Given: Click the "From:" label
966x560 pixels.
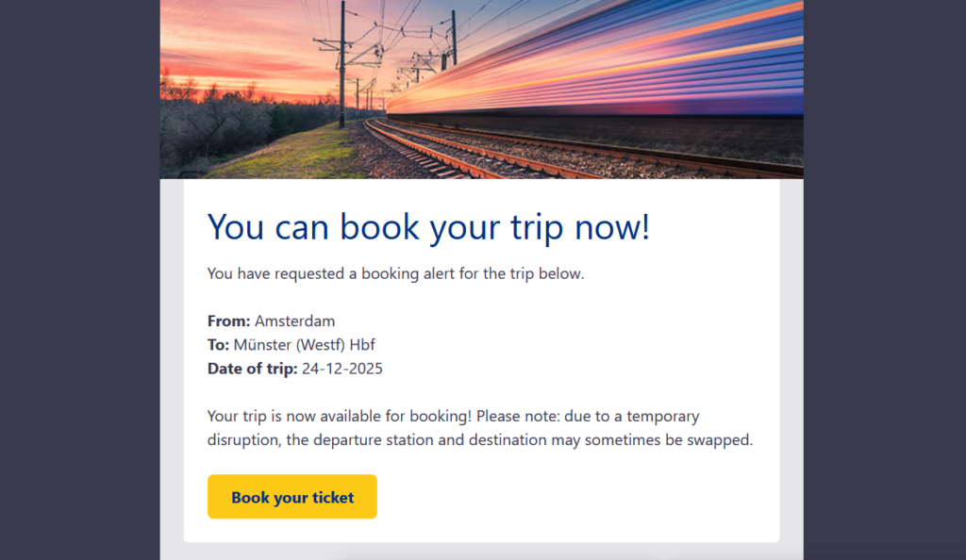Looking at the screenshot, I should (228, 321).
